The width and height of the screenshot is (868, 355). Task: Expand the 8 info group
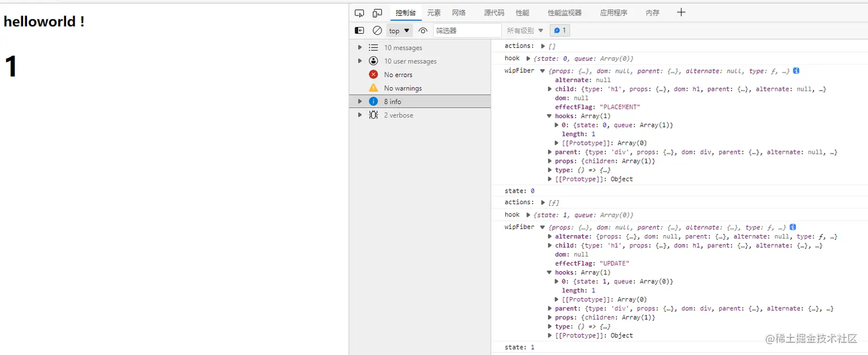tap(360, 102)
